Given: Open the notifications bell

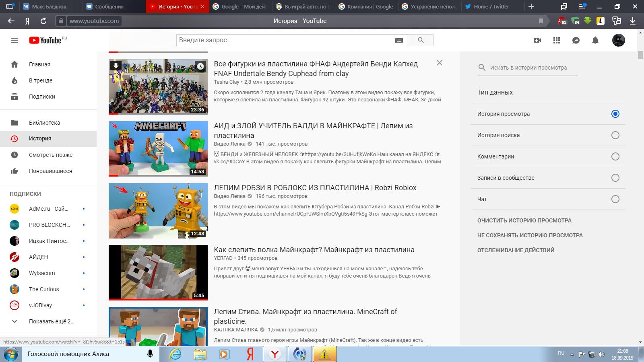Looking at the screenshot, I should coord(595,40).
